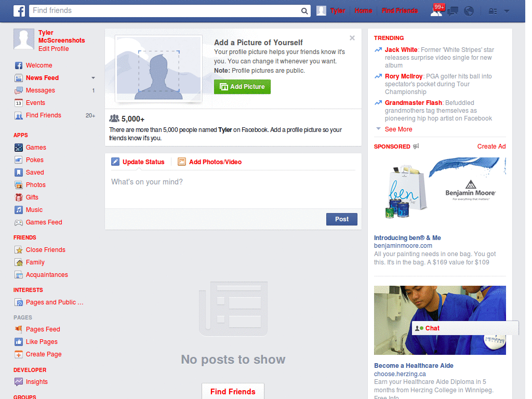This screenshot has height=399, width=532.
Task: Expand the News Feed sort dropdown arrow
Action: pyautogui.click(x=93, y=78)
